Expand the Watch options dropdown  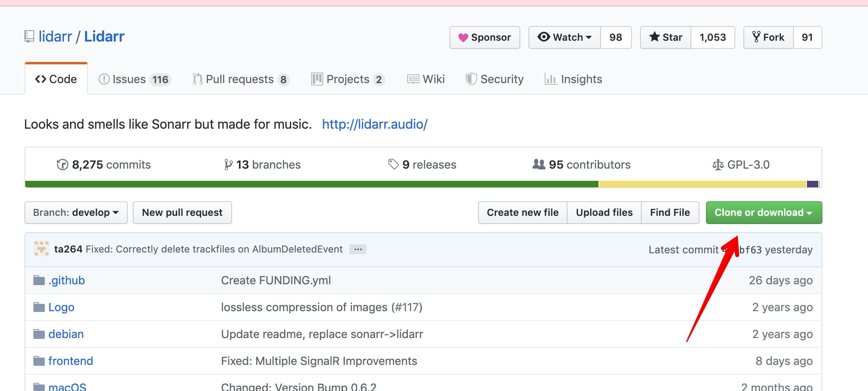(x=589, y=37)
